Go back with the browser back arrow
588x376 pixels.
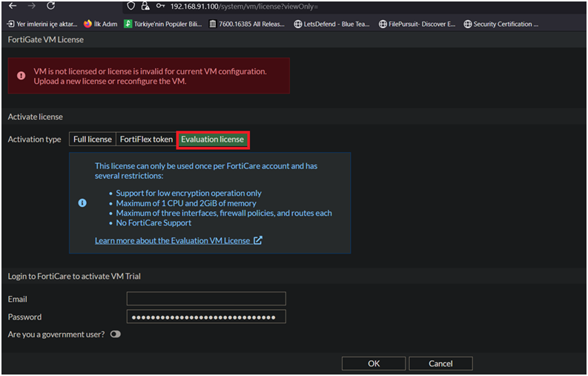point(13,6)
